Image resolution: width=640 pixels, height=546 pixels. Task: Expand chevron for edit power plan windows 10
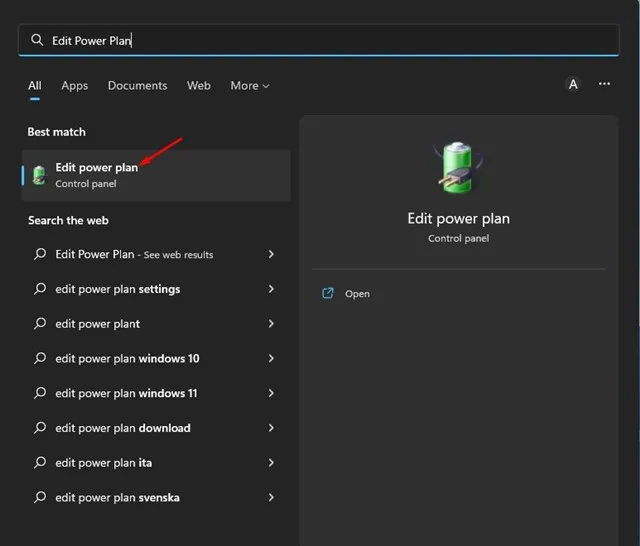click(x=271, y=358)
